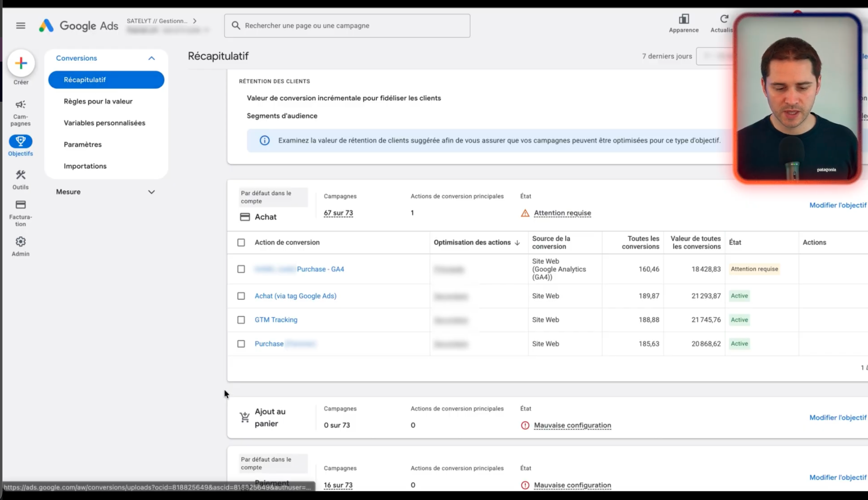
Task: Click Modifier l'objectif for Ajout au panier
Action: click(x=838, y=417)
